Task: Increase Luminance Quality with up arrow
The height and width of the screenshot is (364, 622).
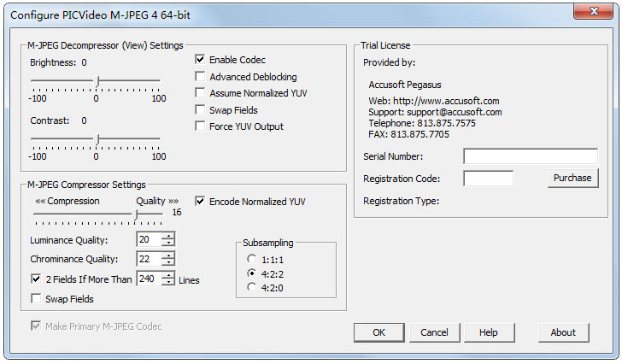Action: (x=168, y=236)
